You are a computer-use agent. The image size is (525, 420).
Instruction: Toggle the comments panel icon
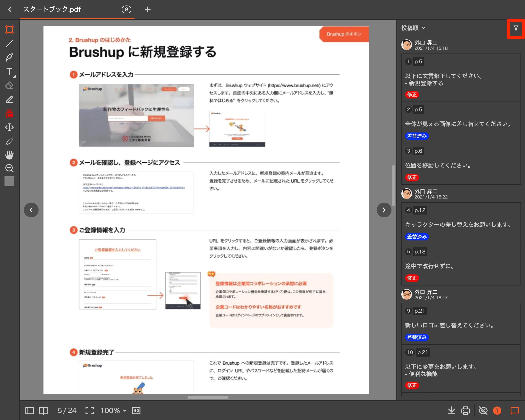tap(515, 411)
